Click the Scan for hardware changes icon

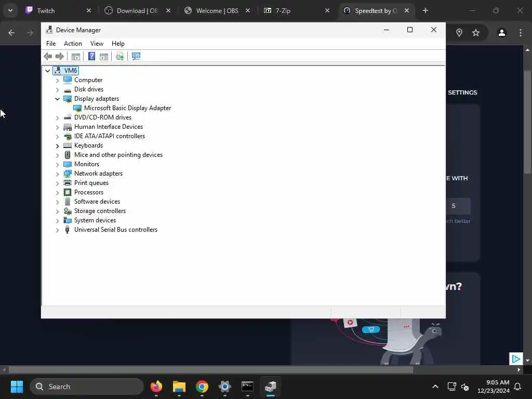click(136, 56)
